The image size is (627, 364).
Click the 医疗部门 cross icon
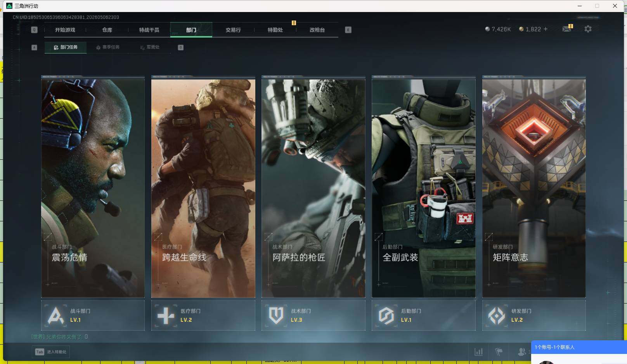pyautogui.click(x=166, y=316)
